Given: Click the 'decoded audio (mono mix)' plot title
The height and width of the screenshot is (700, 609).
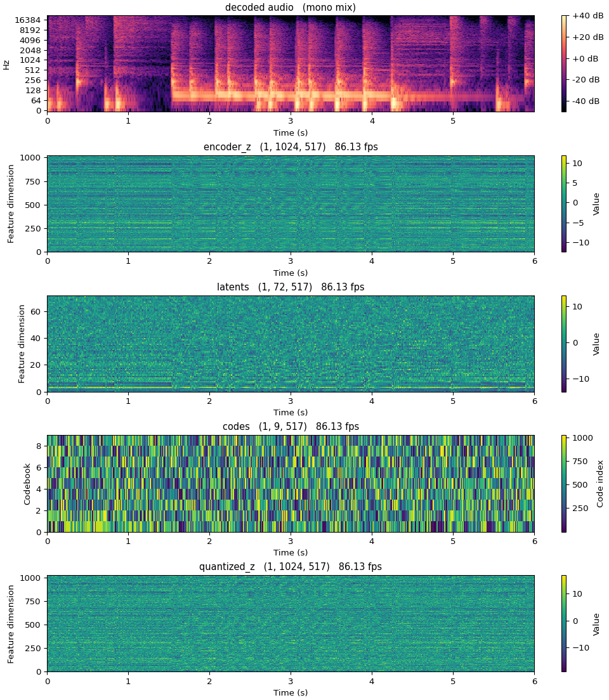Looking at the screenshot, I should tap(291, 7).
